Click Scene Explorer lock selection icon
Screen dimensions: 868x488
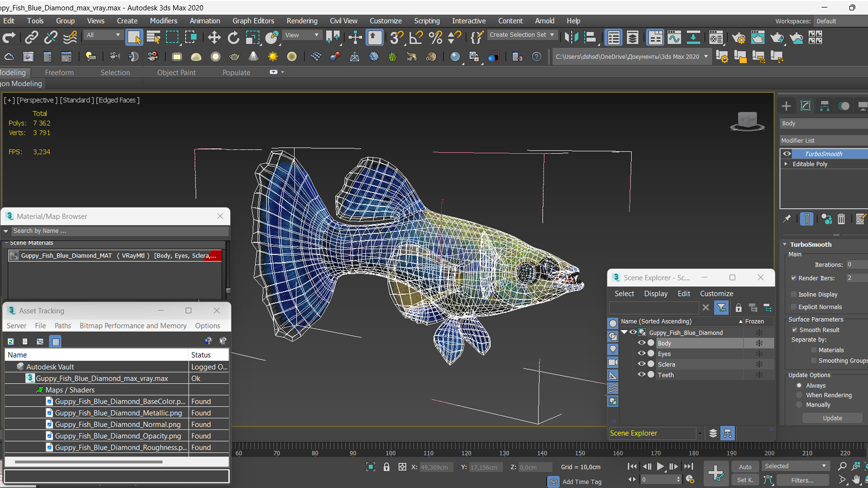[738, 308]
